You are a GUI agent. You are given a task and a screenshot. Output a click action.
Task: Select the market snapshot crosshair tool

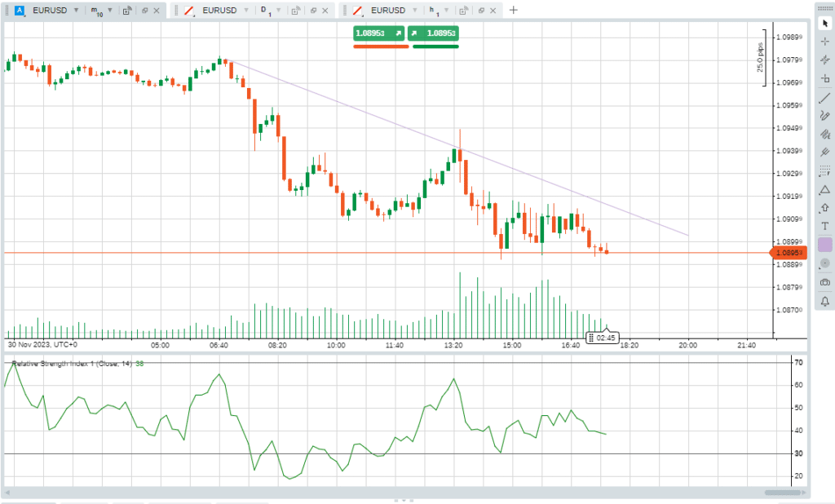coord(825,60)
